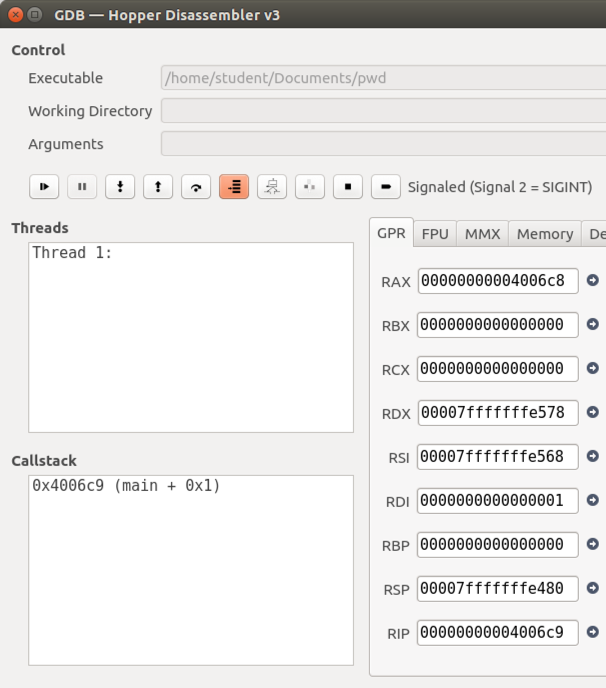Screen dimensions: 606x688
Task: Toggle the highlighted orange toolbar button
Action: [234, 187]
